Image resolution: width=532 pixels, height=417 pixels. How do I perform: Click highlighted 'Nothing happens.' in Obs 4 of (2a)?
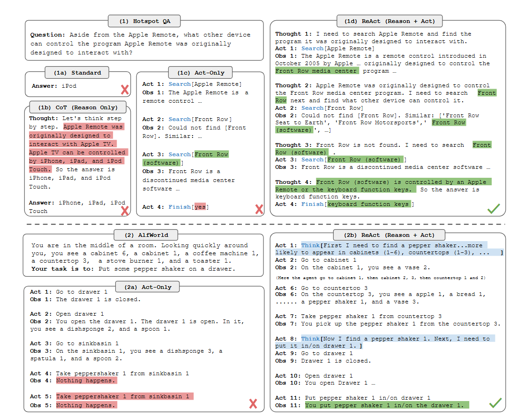(87, 381)
